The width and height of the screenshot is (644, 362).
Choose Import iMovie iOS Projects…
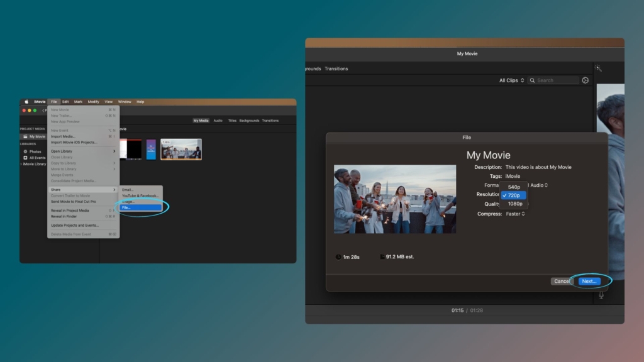click(x=83, y=143)
